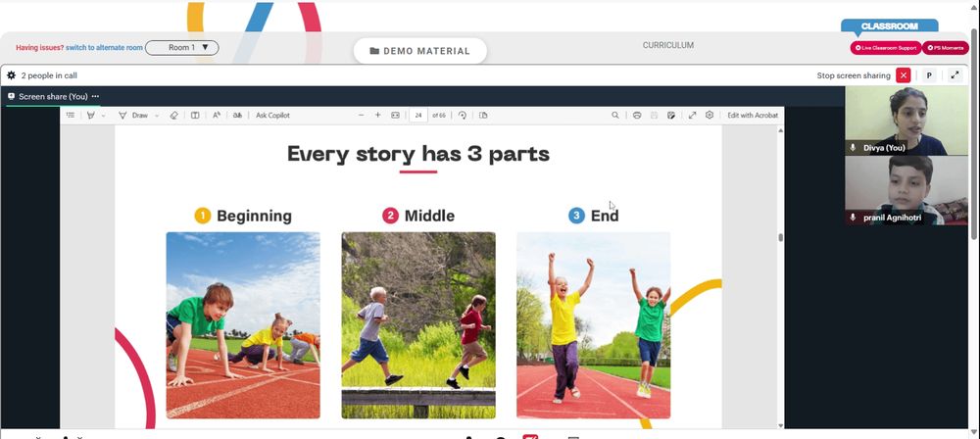Screen dimensions: 980x439
Task: Click the PDF vertical scrollbar thumb
Action: tap(780, 238)
